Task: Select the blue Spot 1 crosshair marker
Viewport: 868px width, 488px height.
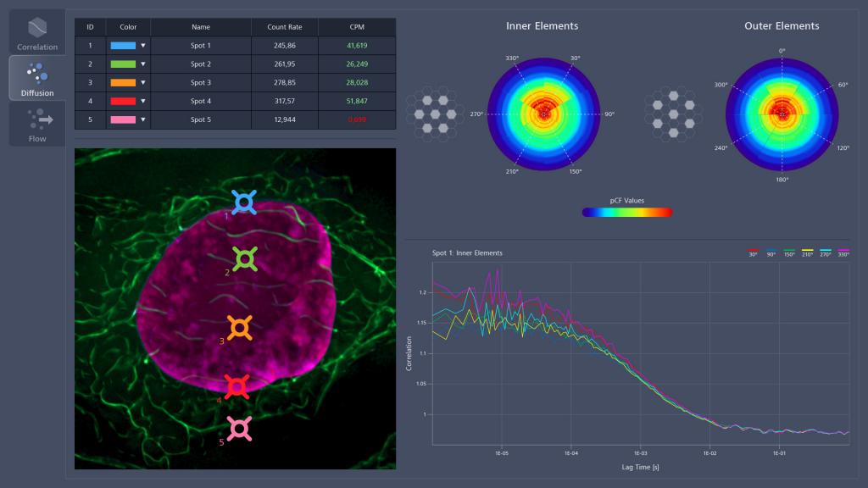Action: 244,202
